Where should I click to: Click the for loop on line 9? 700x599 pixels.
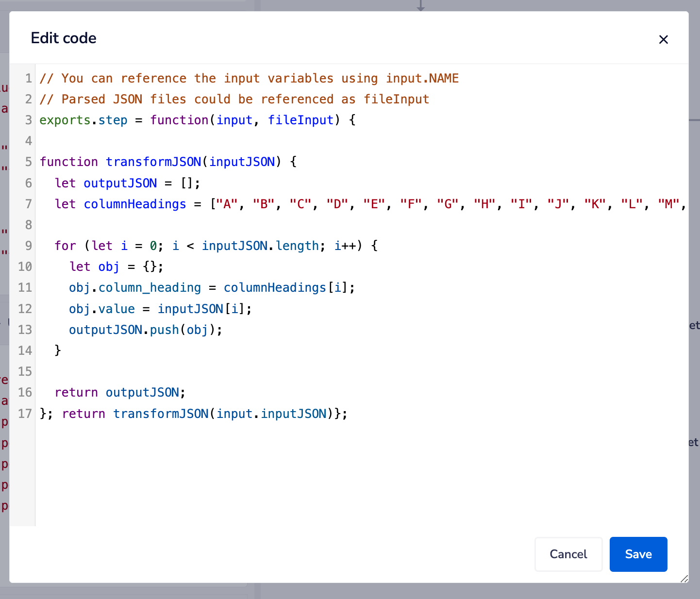click(66, 246)
